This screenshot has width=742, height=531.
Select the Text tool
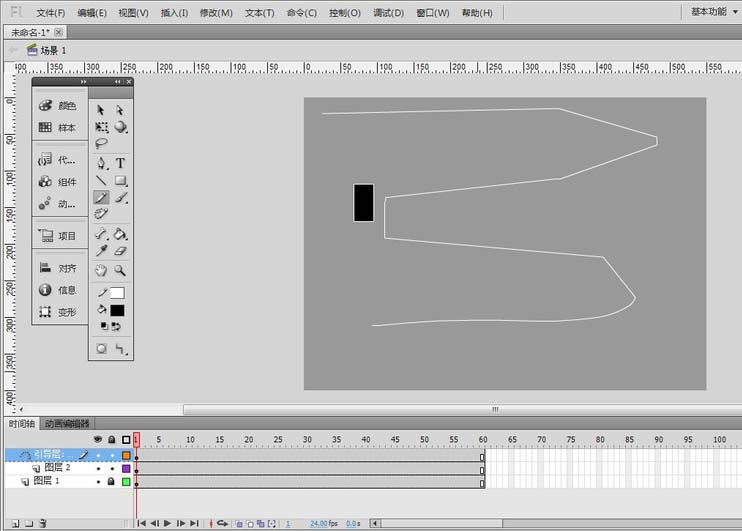(x=120, y=163)
